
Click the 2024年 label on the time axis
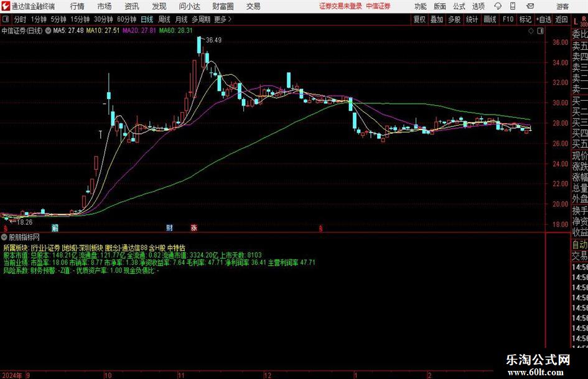point(12,375)
